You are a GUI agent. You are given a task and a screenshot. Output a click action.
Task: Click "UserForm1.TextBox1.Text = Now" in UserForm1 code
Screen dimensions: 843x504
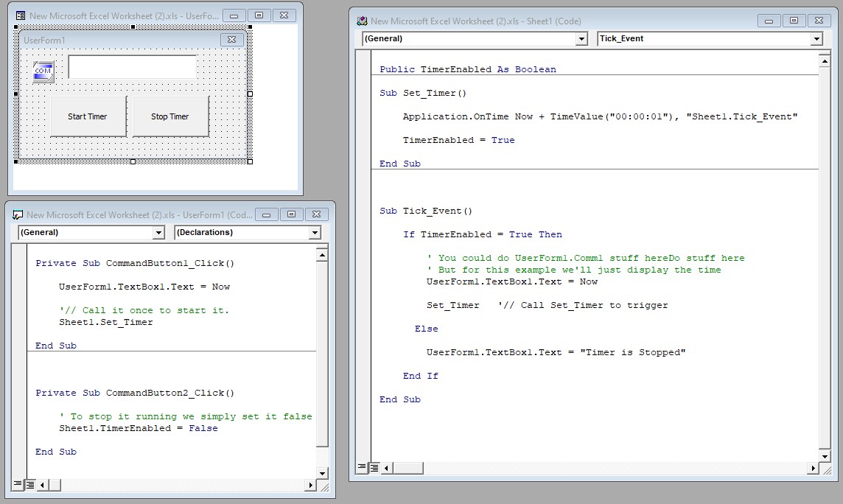click(144, 287)
